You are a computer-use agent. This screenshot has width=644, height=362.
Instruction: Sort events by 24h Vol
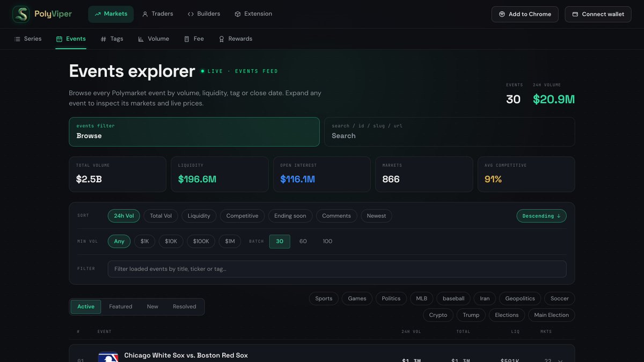tap(124, 216)
